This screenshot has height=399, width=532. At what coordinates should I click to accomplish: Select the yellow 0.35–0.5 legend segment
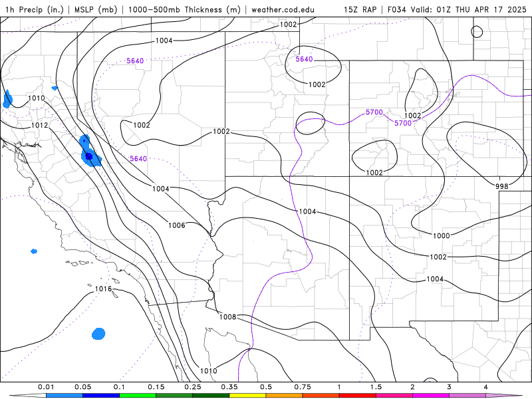pyautogui.click(x=247, y=396)
